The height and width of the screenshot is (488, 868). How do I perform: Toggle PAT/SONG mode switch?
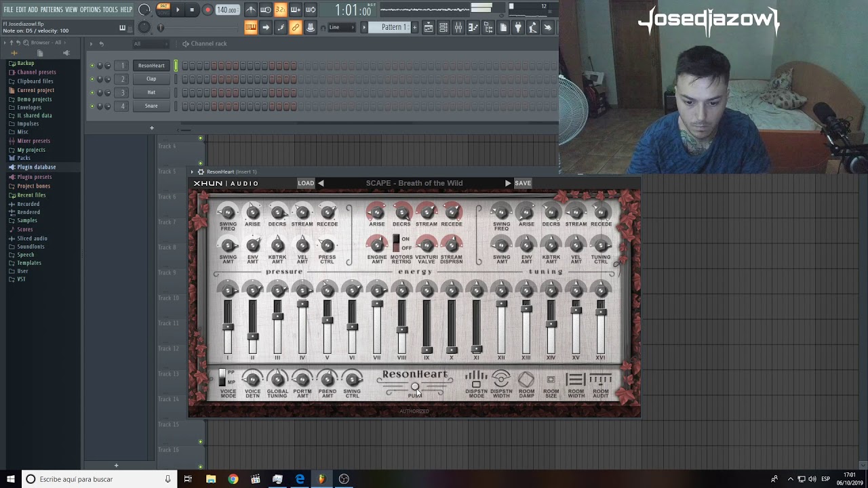coord(163,9)
